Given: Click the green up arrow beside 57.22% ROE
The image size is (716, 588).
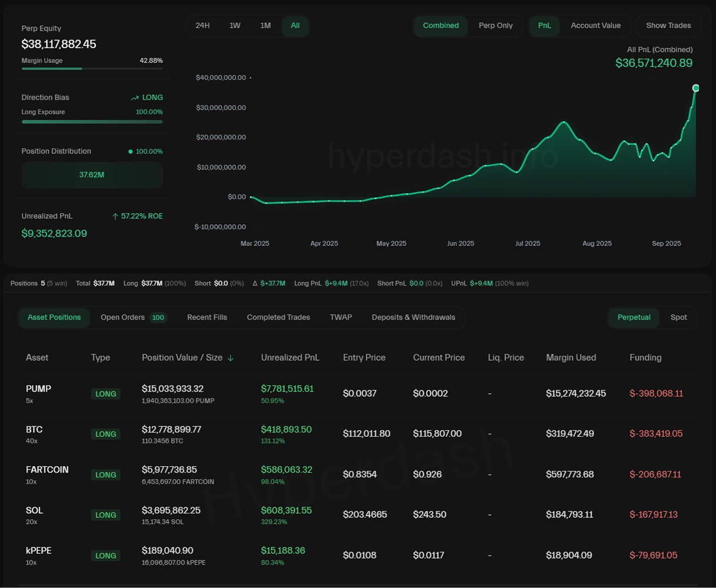Looking at the screenshot, I should [115, 217].
